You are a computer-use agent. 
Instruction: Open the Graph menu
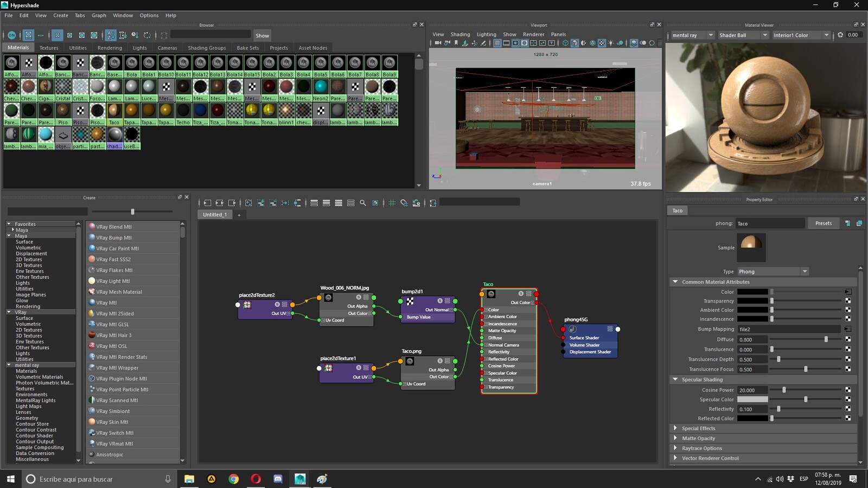point(99,15)
